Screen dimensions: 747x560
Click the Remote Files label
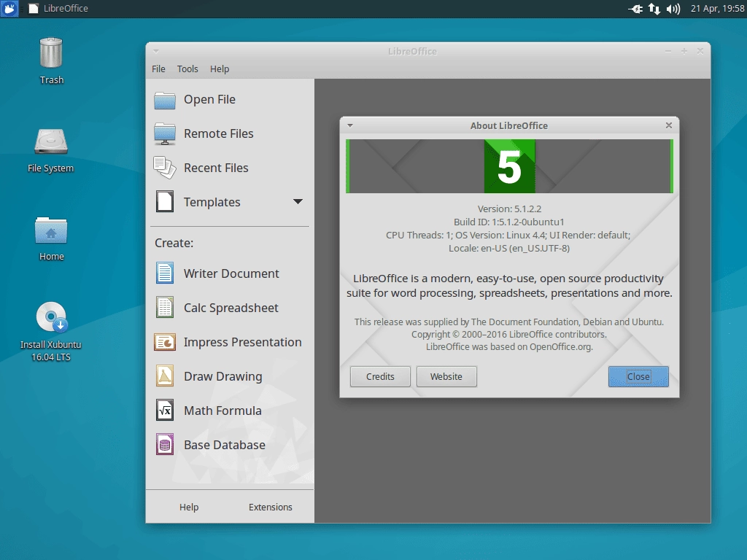(x=219, y=134)
